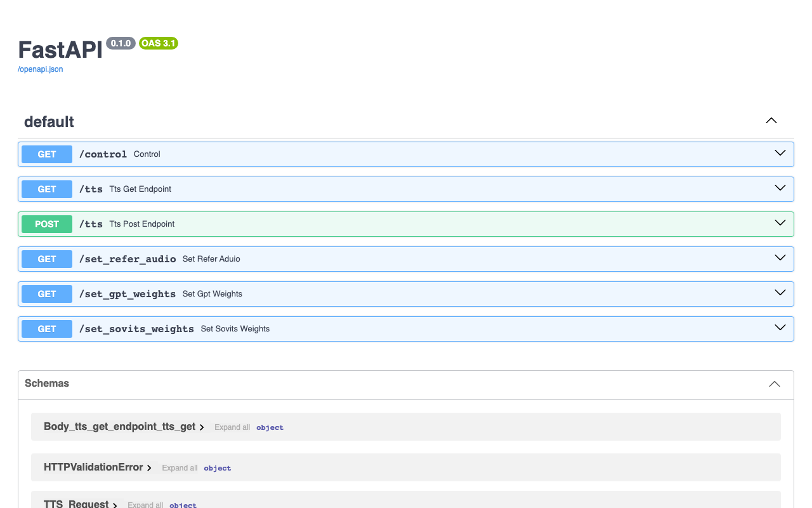Click the FastAPI title

pyautogui.click(x=60, y=50)
